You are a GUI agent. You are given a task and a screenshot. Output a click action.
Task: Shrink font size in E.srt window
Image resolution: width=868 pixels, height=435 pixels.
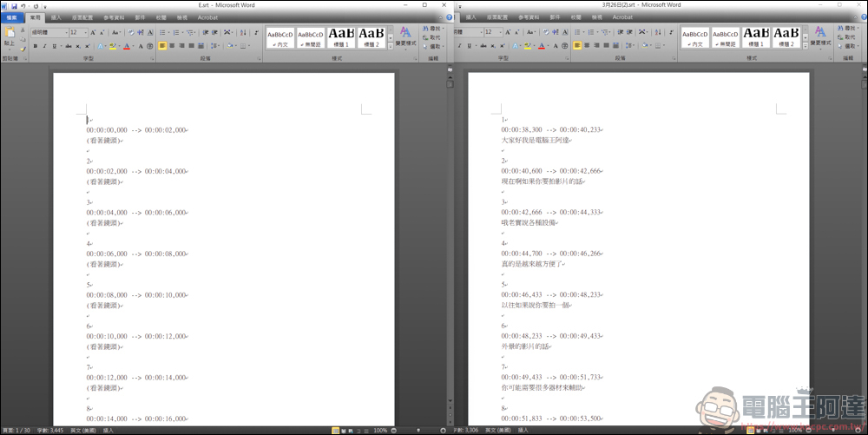point(102,32)
